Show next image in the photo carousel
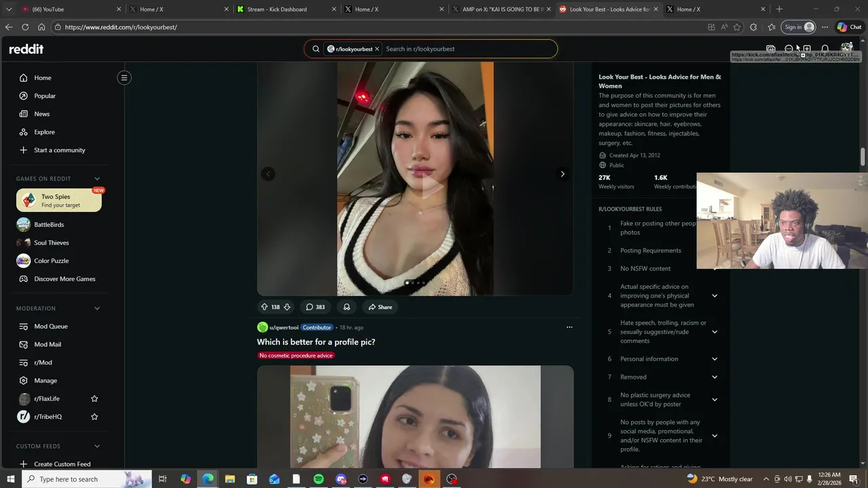868x488 pixels. pyautogui.click(x=562, y=174)
